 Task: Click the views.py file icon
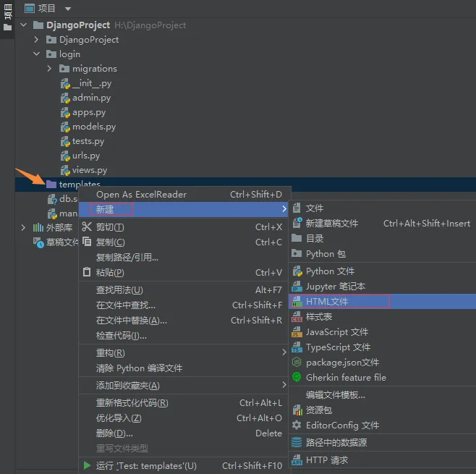tap(65, 170)
